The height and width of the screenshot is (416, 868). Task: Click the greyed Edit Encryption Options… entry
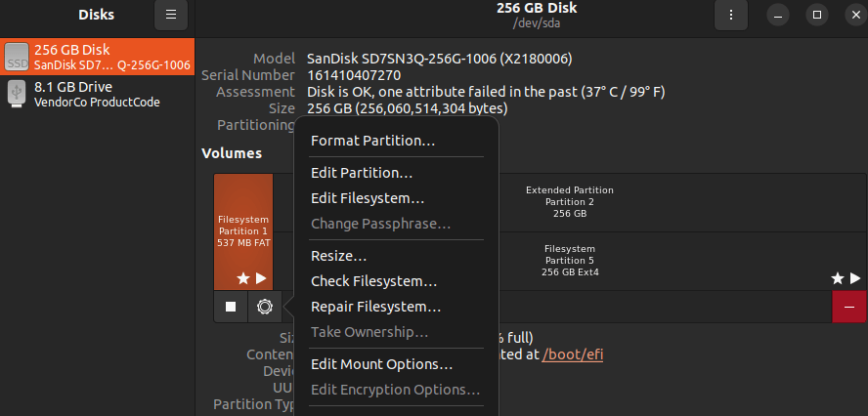396,390
